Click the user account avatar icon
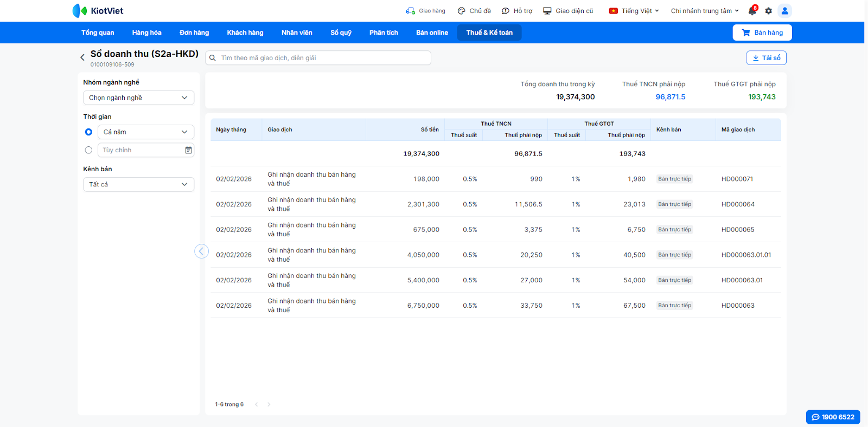Image resolution: width=868 pixels, height=427 pixels. 784,11
